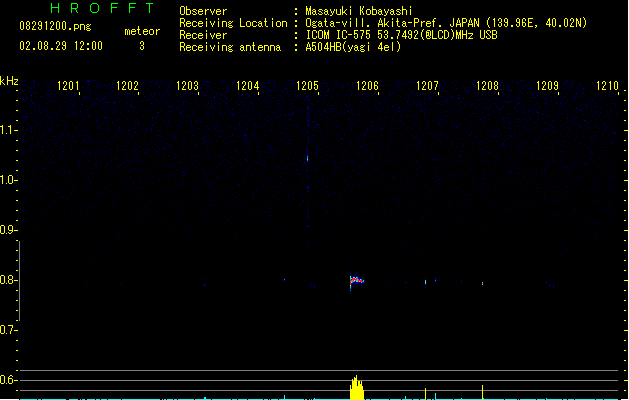Click the meteor count value 3
The width and height of the screenshot is (629, 400).
[142, 46]
